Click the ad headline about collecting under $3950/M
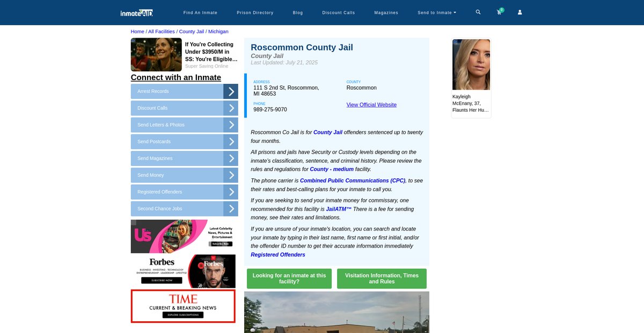The image size is (644, 333). (x=211, y=52)
